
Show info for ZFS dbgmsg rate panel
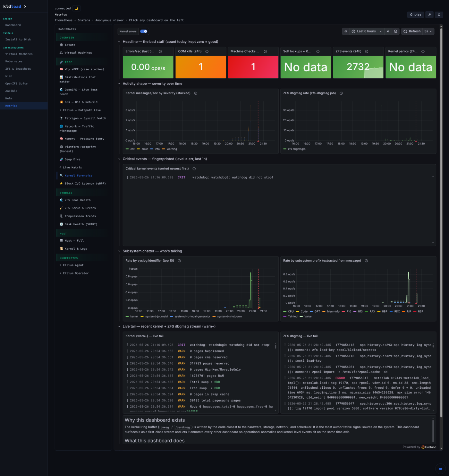pos(341,93)
